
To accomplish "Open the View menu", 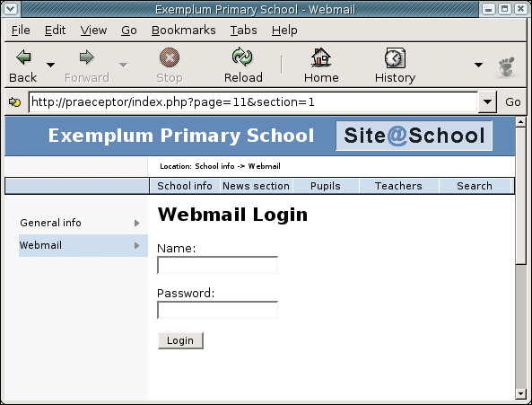I will (93, 31).
